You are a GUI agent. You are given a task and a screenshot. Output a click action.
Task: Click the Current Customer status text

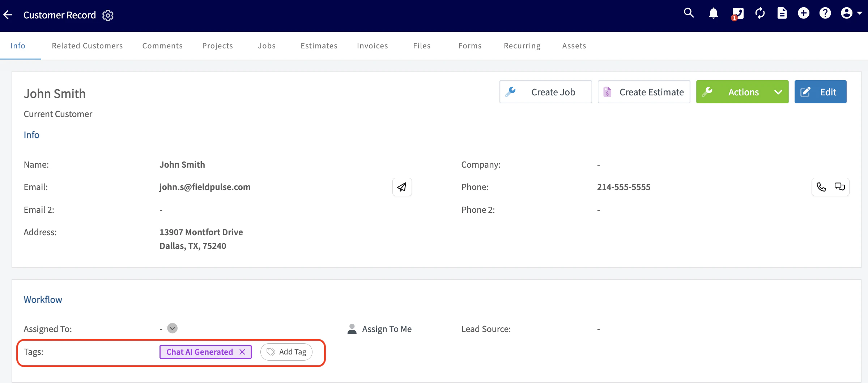coord(58,114)
